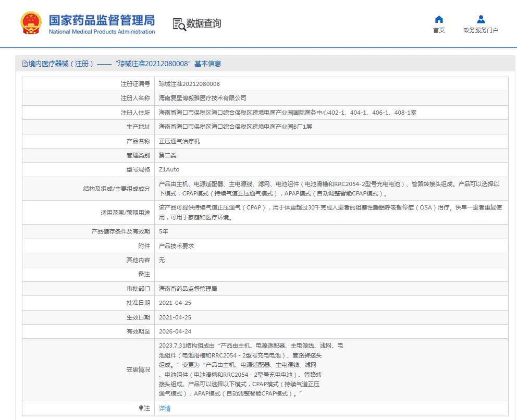Click the 国家药品监督管理局 site title

(102, 20)
